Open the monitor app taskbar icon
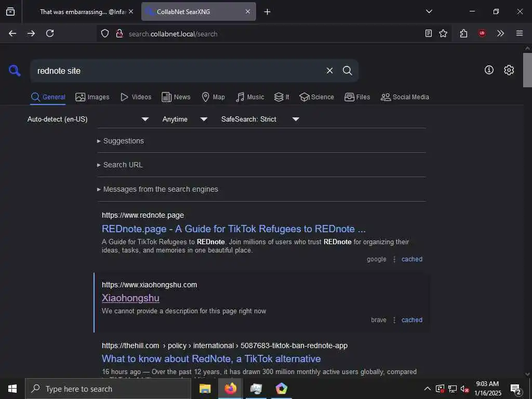Image resolution: width=532 pixels, height=399 pixels. [x=256, y=389]
